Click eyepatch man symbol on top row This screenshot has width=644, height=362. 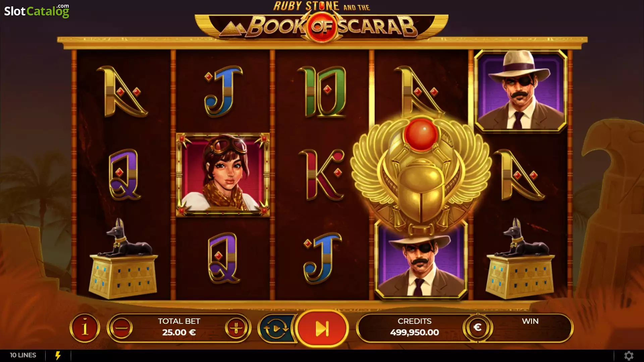point(520,90)
